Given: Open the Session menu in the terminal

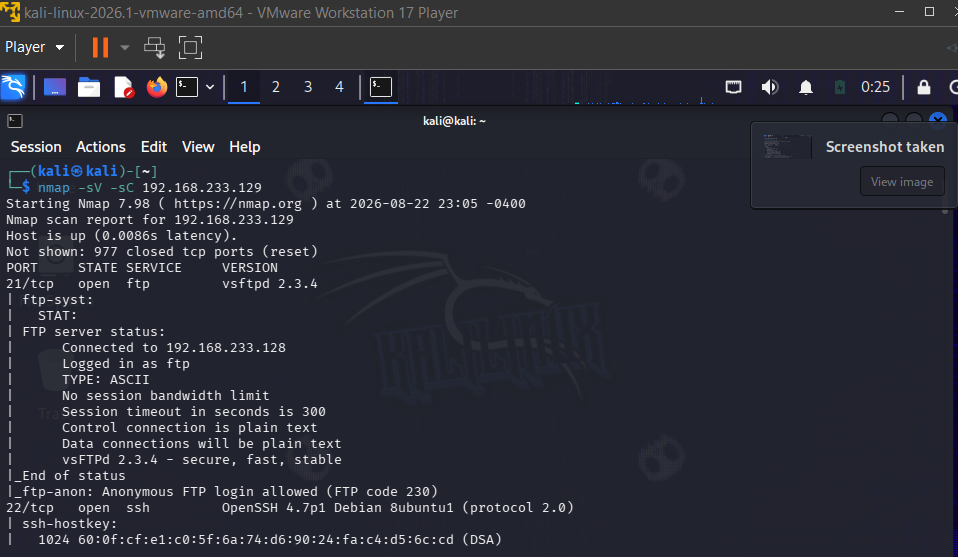Looking at the screenshot, I should [x=36, y=147].
